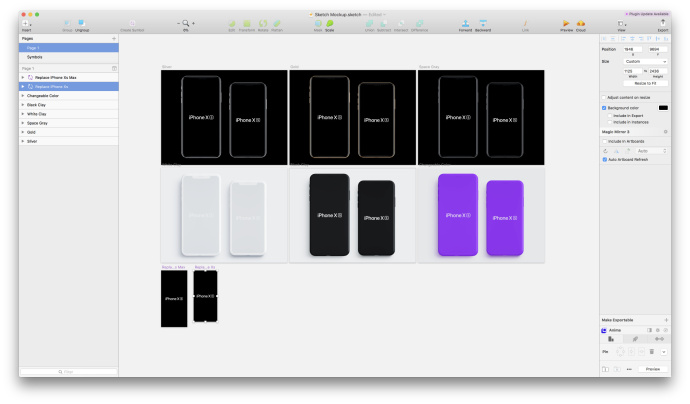Viewport: 690px width, 404px height.
Task: Select the Symbols page
Action: 35,57
